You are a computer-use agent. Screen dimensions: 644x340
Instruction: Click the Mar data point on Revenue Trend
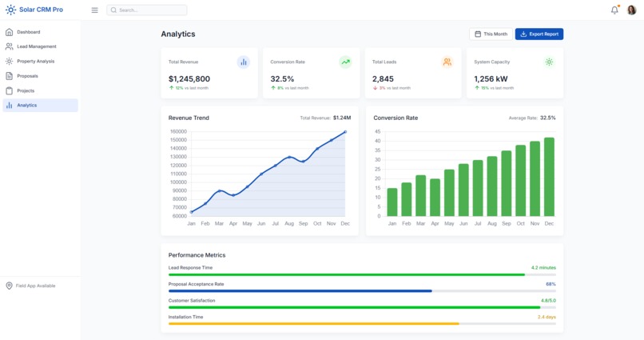(219, 191)
